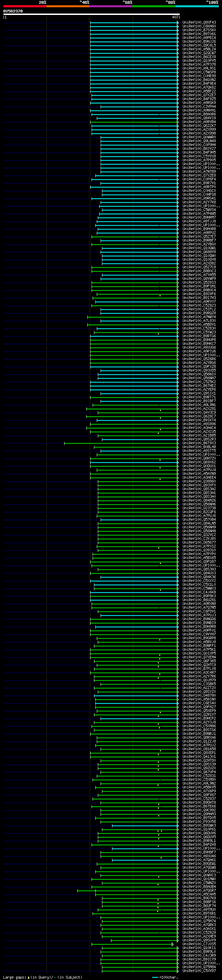
Task: Click hit label UniRef100_Q9SUY9
Action: (x=199, y=940)
